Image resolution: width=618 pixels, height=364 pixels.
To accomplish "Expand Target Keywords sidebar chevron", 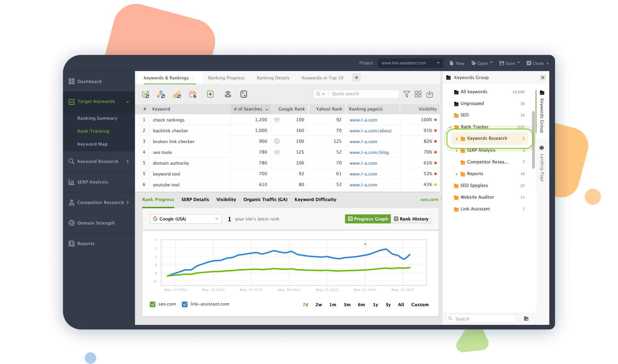I will 128,102.
